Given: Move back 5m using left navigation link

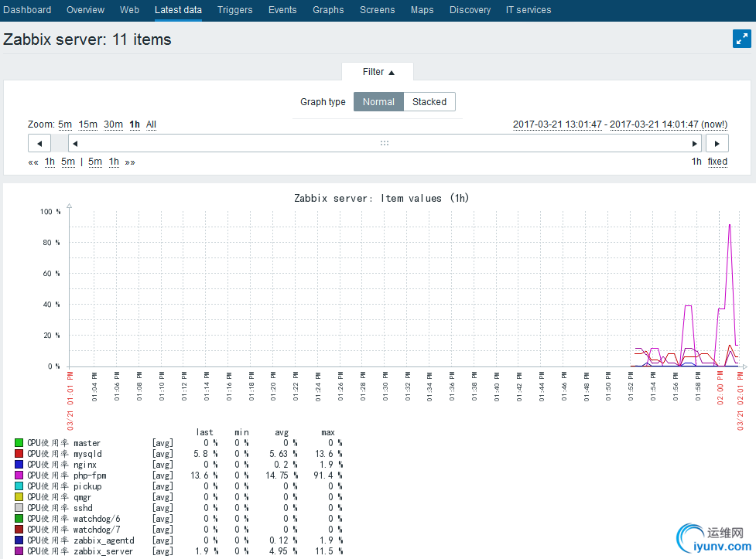Looking at the screenshot, I should coord(68,162).
